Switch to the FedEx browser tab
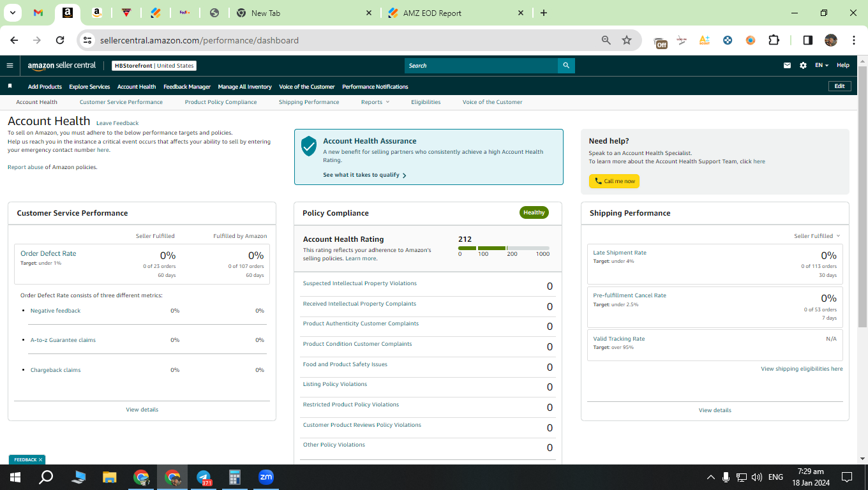868x490 pixels. (x=184, y=13)
